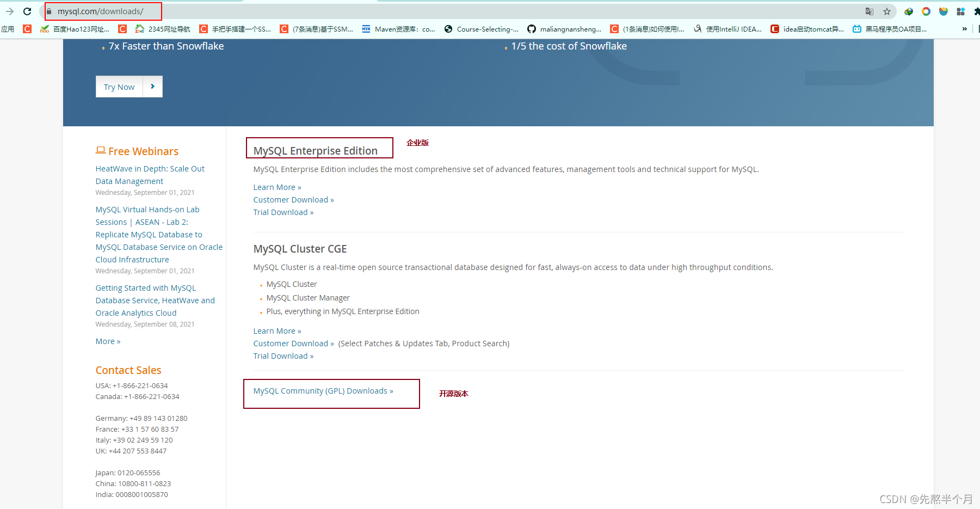980x509 pixels.
Task: Open the idea启动tomcat异... bookmark
Action: click(807, 29)
